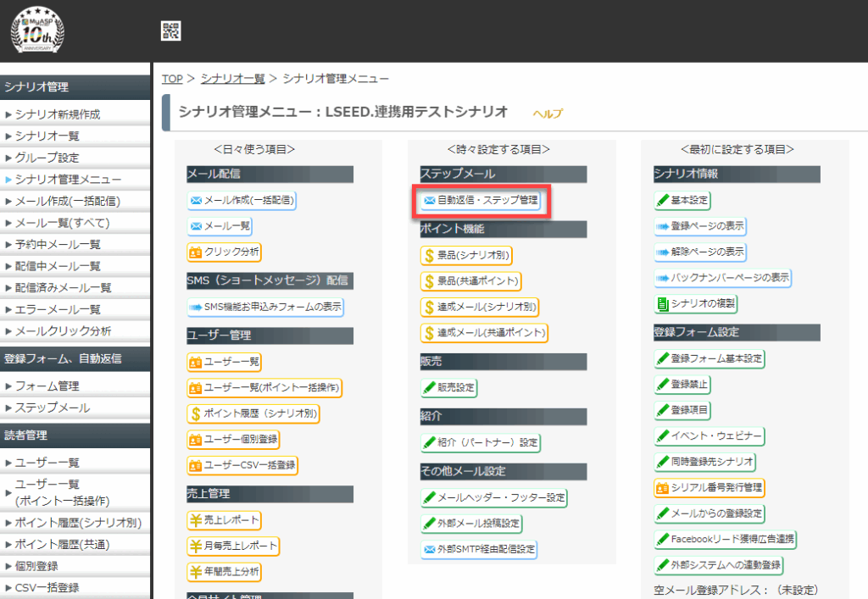Image resolution: width=868 pixels, height=599 pixels.
Task: Click the QR code icon in header
Action: (x=171, y=31)
